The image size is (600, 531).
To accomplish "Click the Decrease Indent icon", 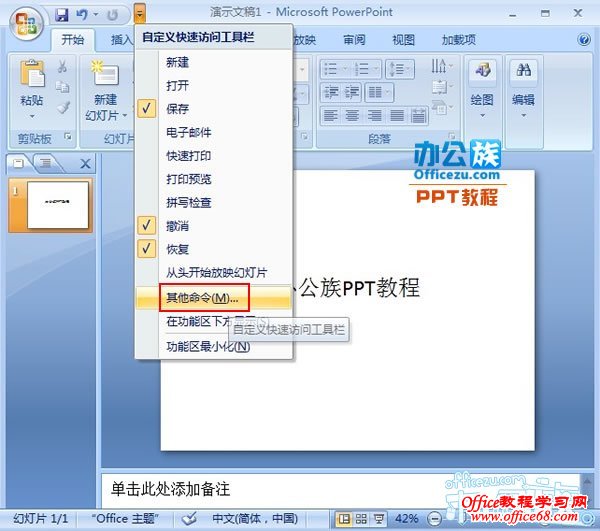I will (331, 92).
